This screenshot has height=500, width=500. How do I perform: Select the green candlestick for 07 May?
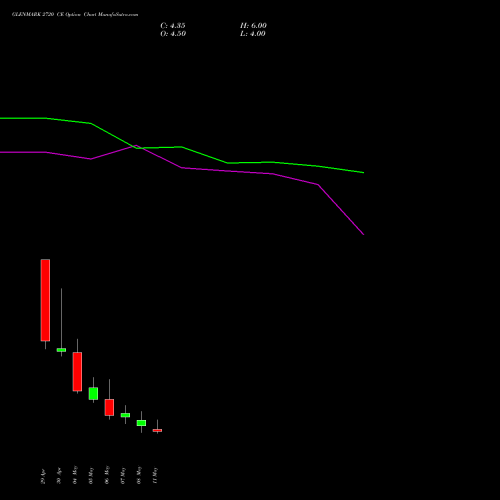tap(125, 415)
